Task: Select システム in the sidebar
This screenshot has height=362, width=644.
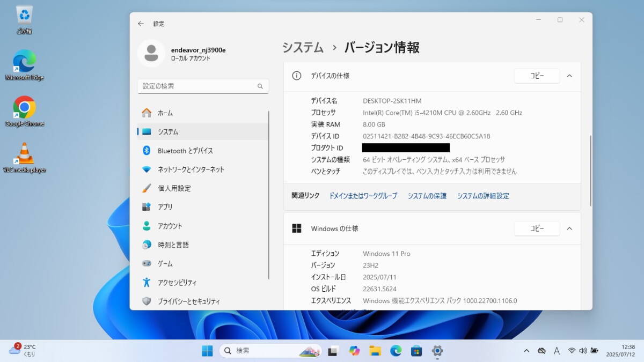Action: tap(203, 132)
